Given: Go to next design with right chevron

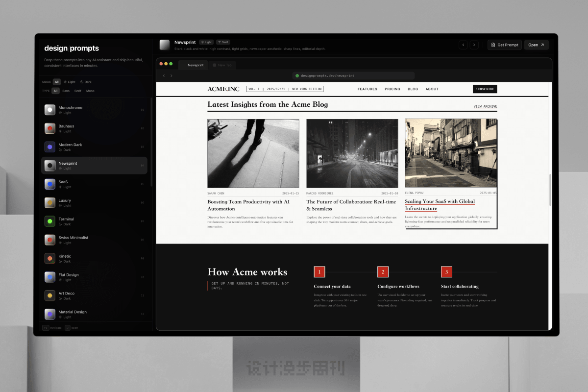Looking at the screenshot, I should click(x=474, y=45).
